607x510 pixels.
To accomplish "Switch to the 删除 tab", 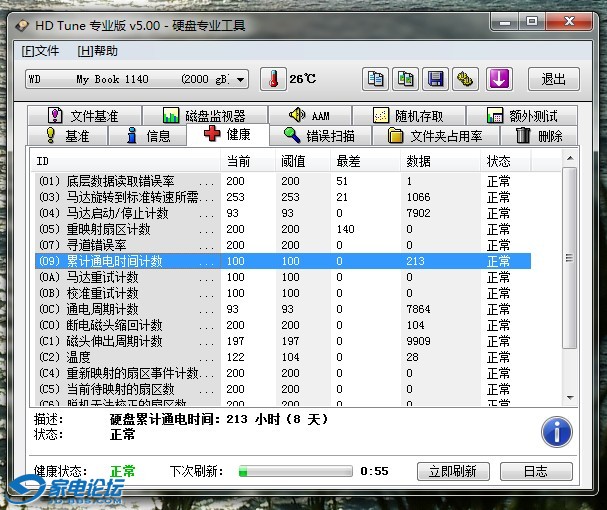I will 539,136.
